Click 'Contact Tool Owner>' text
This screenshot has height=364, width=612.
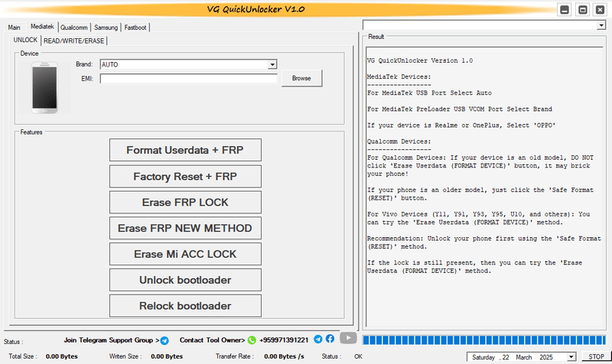pos(213,340)
